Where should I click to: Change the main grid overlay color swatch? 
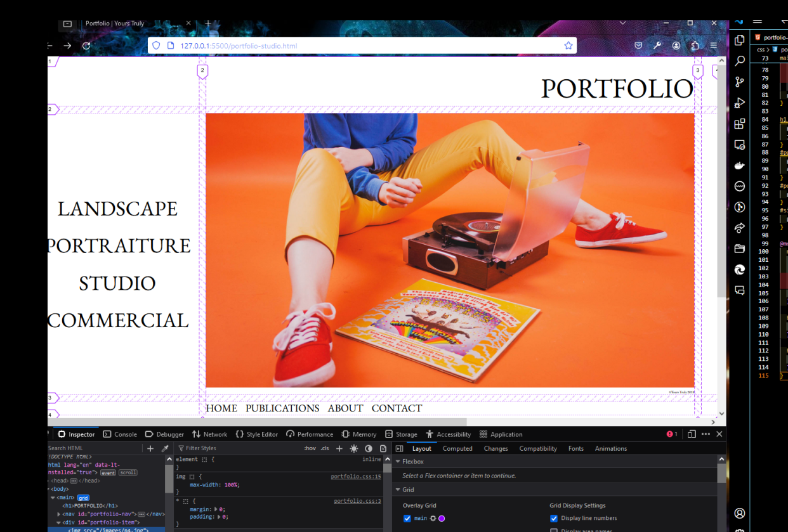coord(442,518)
